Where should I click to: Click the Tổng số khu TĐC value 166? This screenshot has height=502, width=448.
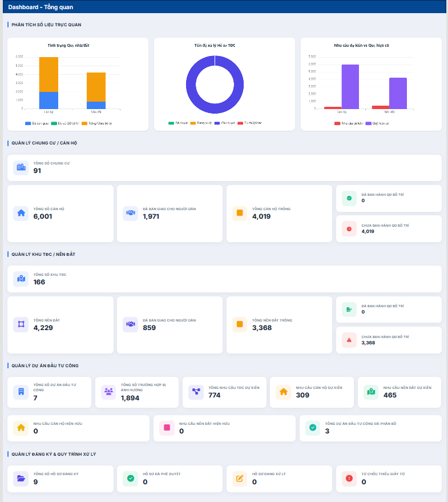(39, 282)
